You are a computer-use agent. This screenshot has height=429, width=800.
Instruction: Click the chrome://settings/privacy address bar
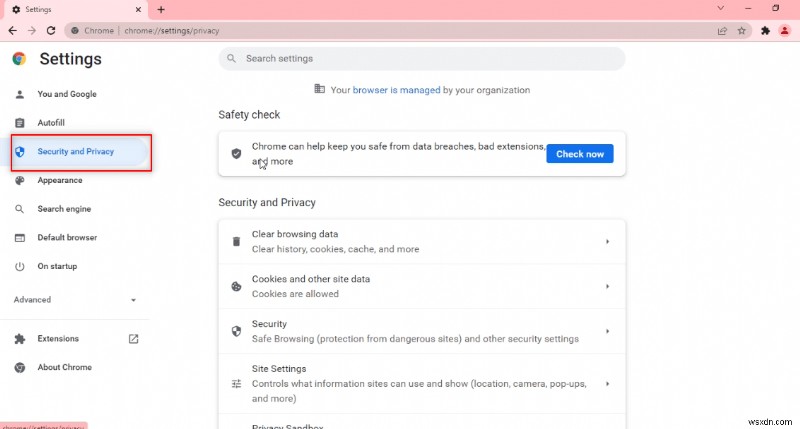point(400,30)
